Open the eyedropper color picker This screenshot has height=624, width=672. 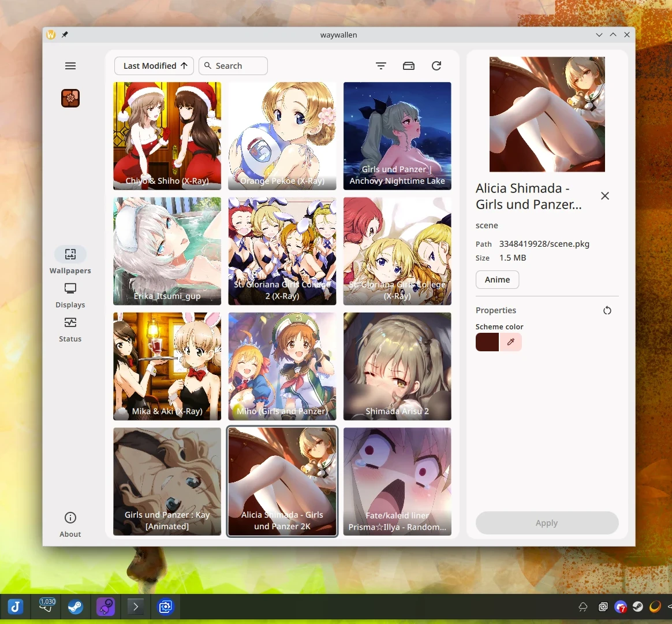pos(510,342)
